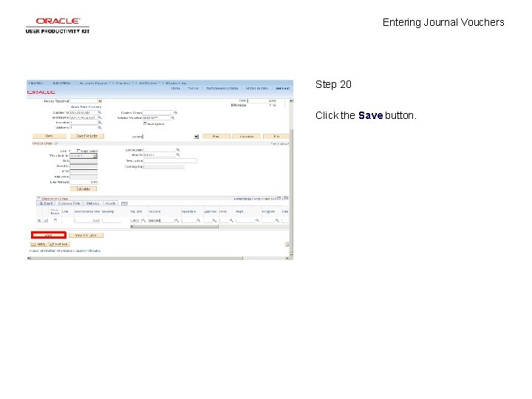
Task: Click the page bottom horizontal scrollbar
Action: pos(158,258)
